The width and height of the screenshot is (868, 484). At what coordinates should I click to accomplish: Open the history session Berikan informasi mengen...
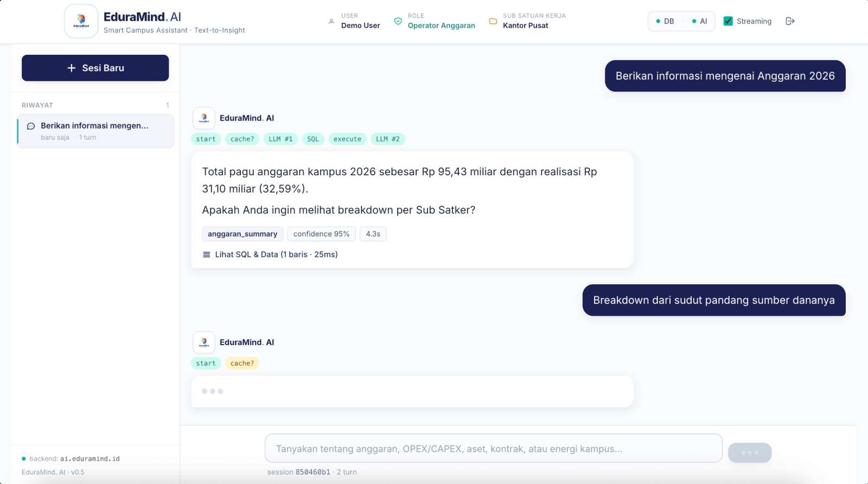pyautogui.click(x=95, y=131)
